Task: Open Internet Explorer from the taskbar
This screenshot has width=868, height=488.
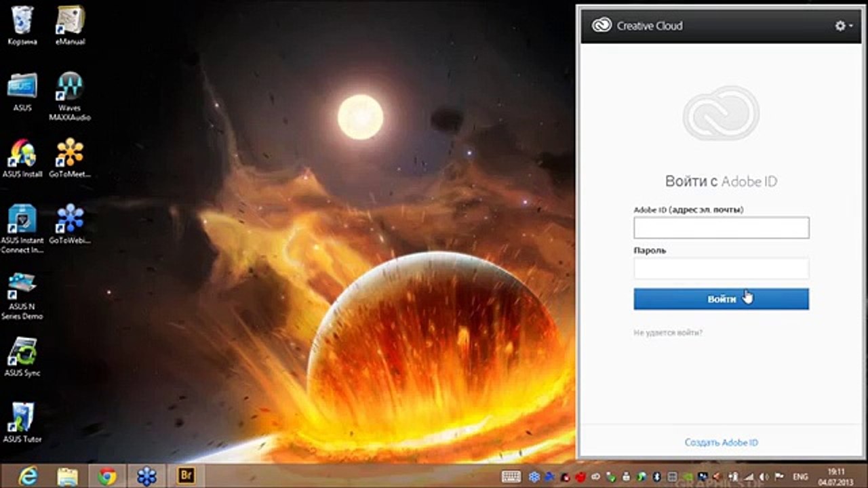Action: click(x=28, y=476)
